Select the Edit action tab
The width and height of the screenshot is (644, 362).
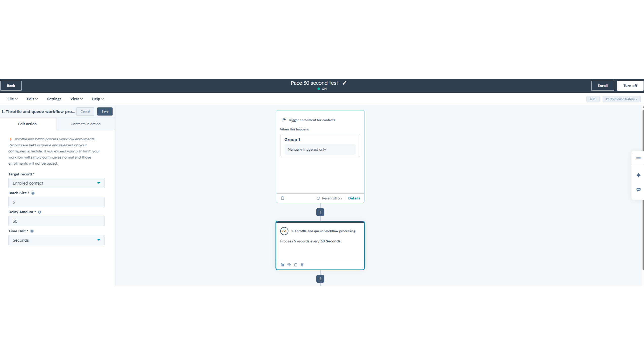point(27,124)
